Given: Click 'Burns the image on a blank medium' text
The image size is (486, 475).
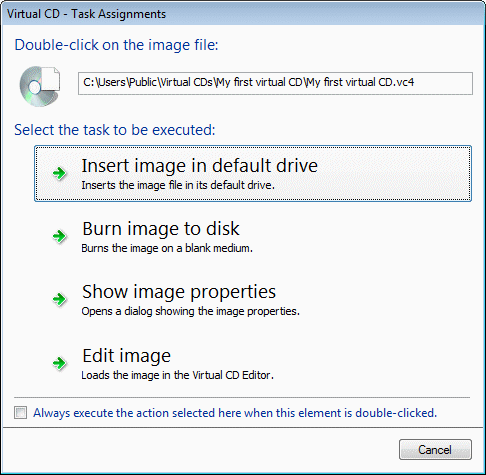Looking at the screenshot, I should coord(167,248).
